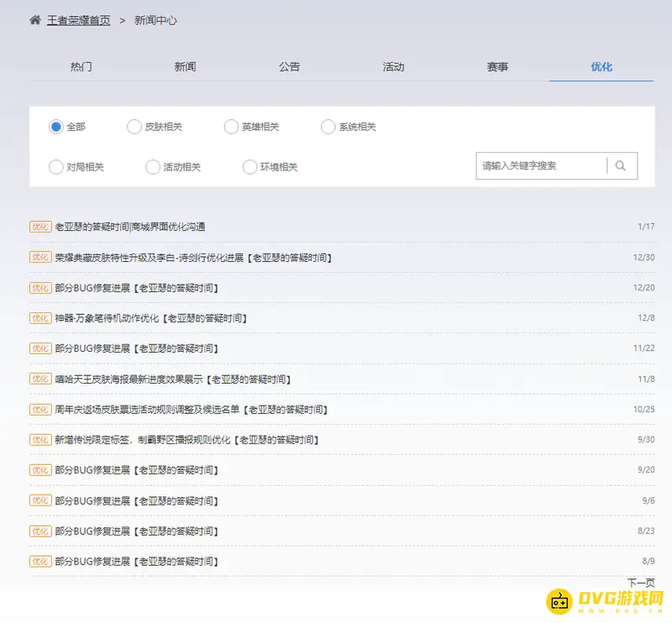Select the 对局相关 filter option

[55, 166]
